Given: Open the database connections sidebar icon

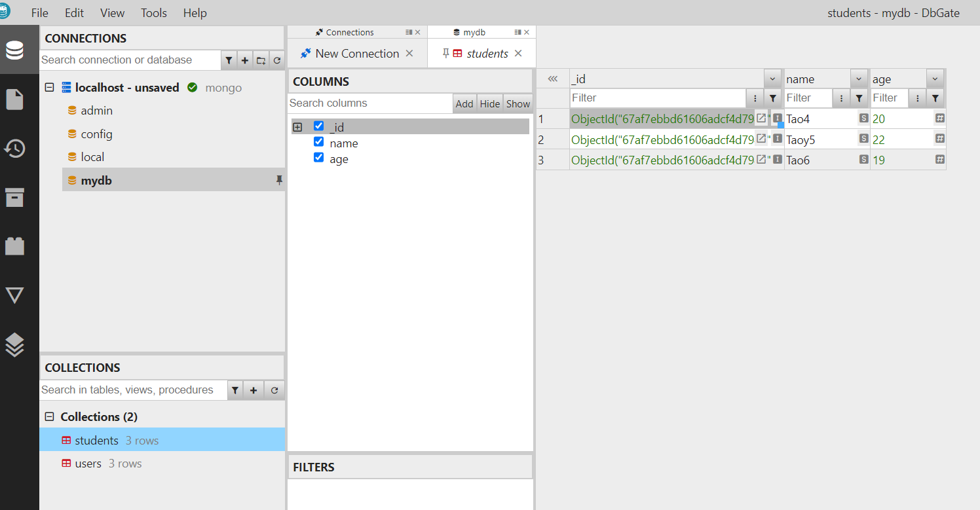Looking at the screenshot, I should pos(15,50).
